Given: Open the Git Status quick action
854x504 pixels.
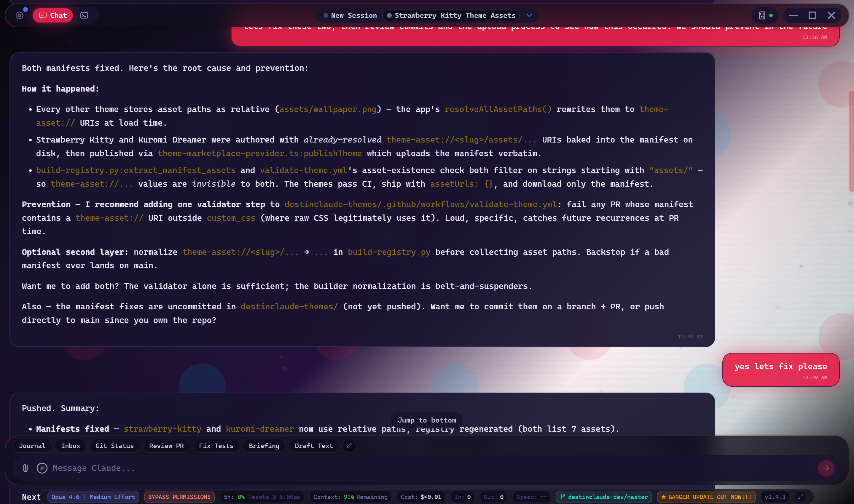Looking at the screenshot, I should point(114,446).
